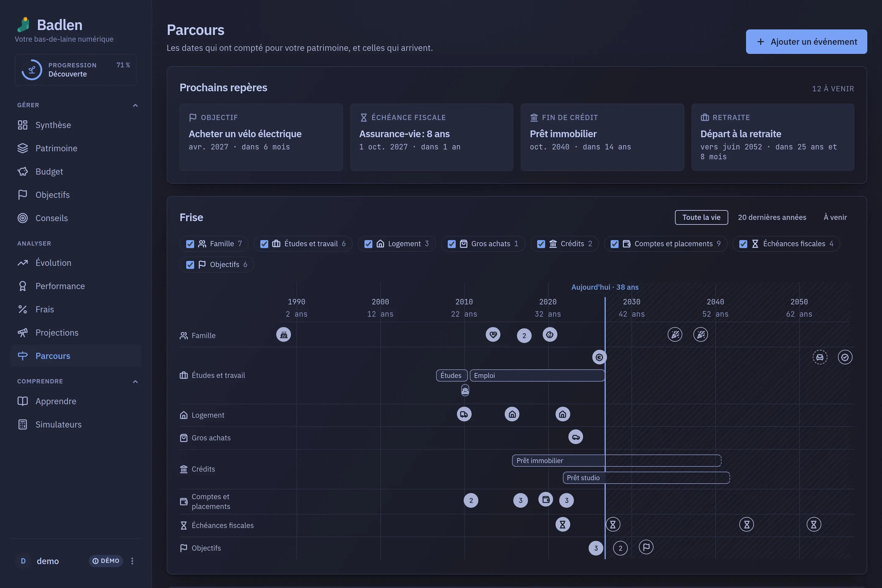Select the Toute la vie range tab

pos(701,217)
